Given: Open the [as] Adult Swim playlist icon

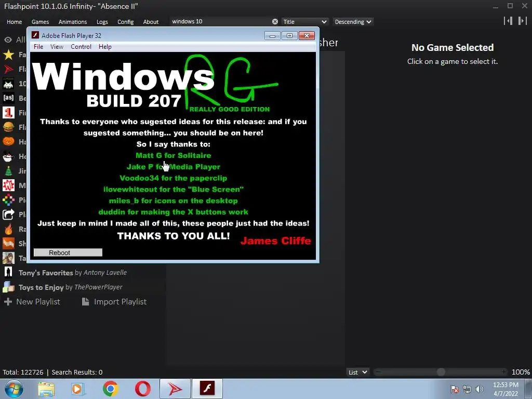Looking at the screenshot, I should point(8,98).
